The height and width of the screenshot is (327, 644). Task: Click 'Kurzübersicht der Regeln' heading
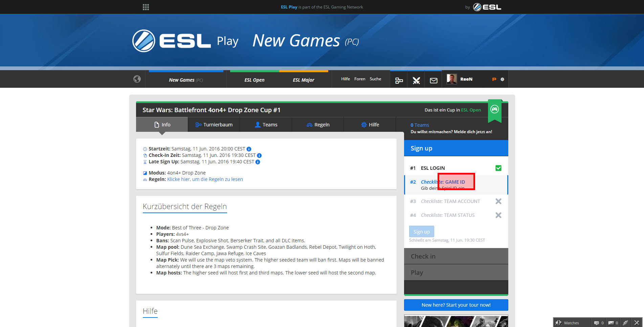coord(185,206)
